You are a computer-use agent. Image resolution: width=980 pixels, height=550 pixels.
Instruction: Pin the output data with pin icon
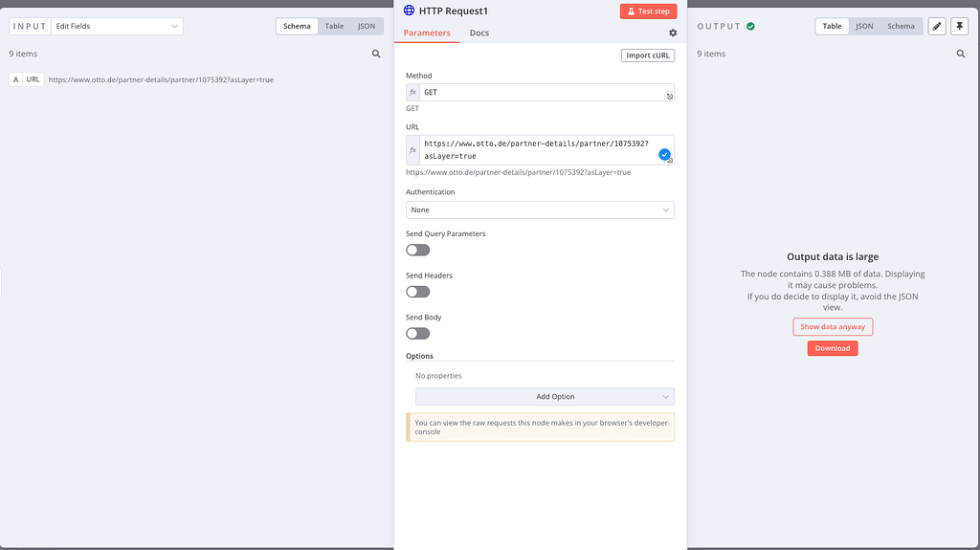[959, 26]
